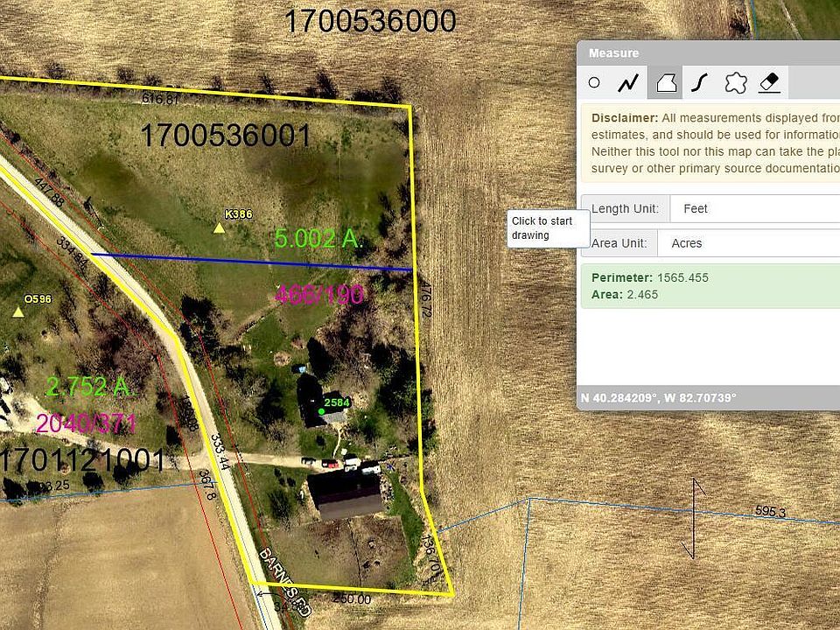840x630 pixels.
Task: Open the Area Unit dropdown showing Acres
Action: coord(754,243)
